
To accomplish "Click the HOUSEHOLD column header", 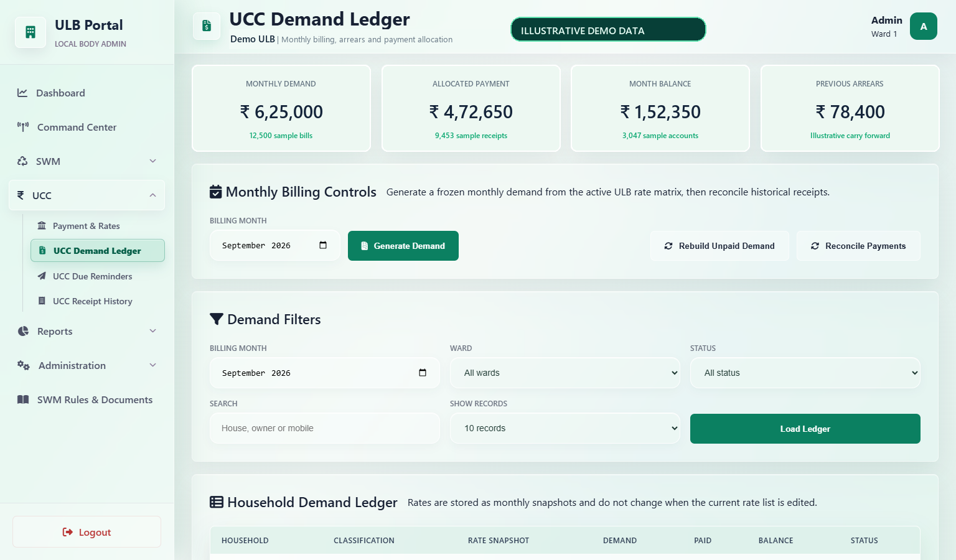I will [245, 541].
